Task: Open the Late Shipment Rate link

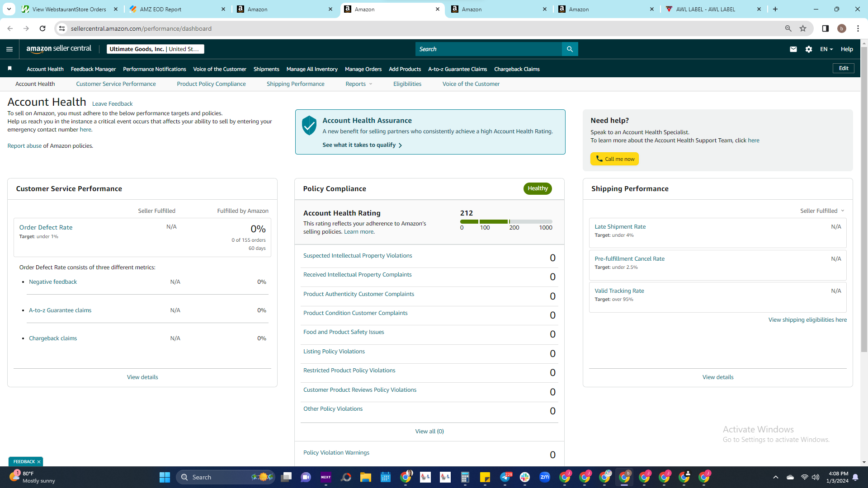Action: tap(620, 227)
